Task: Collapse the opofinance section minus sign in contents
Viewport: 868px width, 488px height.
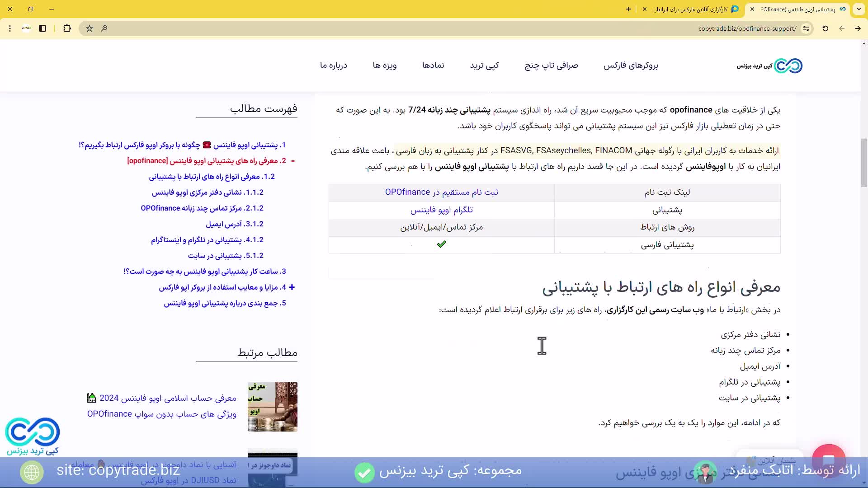Action: tap(292, 161)
